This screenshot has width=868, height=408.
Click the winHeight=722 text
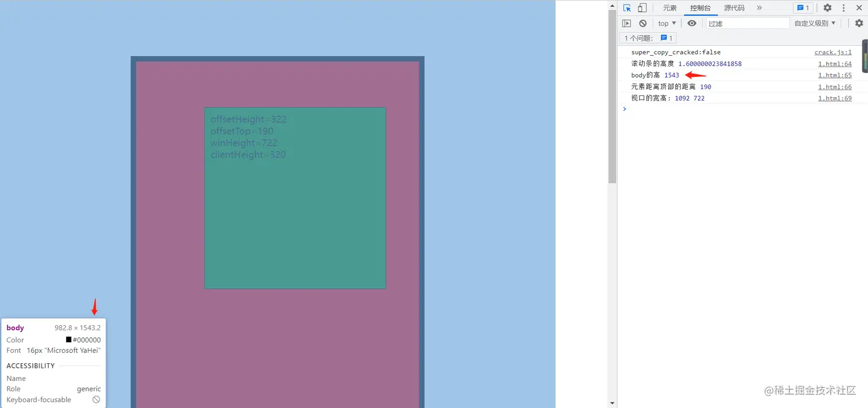244,143
